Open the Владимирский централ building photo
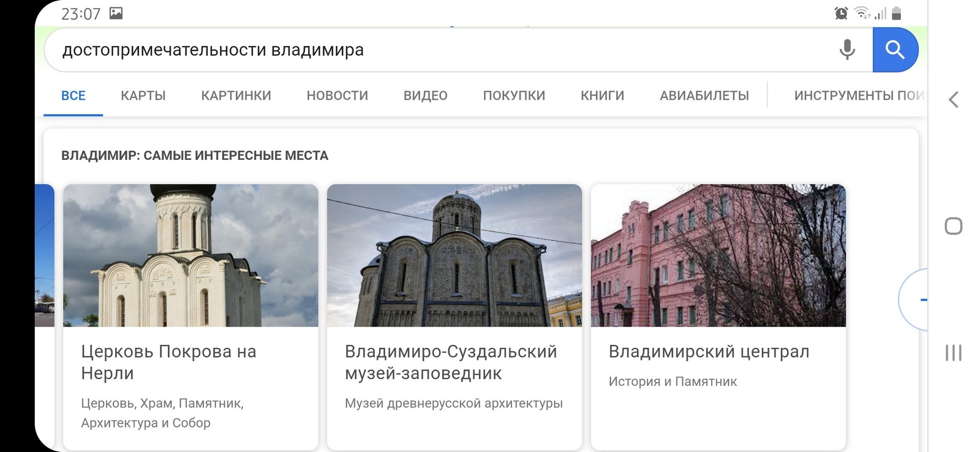Screen dimensions: 980x452 coord(718,255)
